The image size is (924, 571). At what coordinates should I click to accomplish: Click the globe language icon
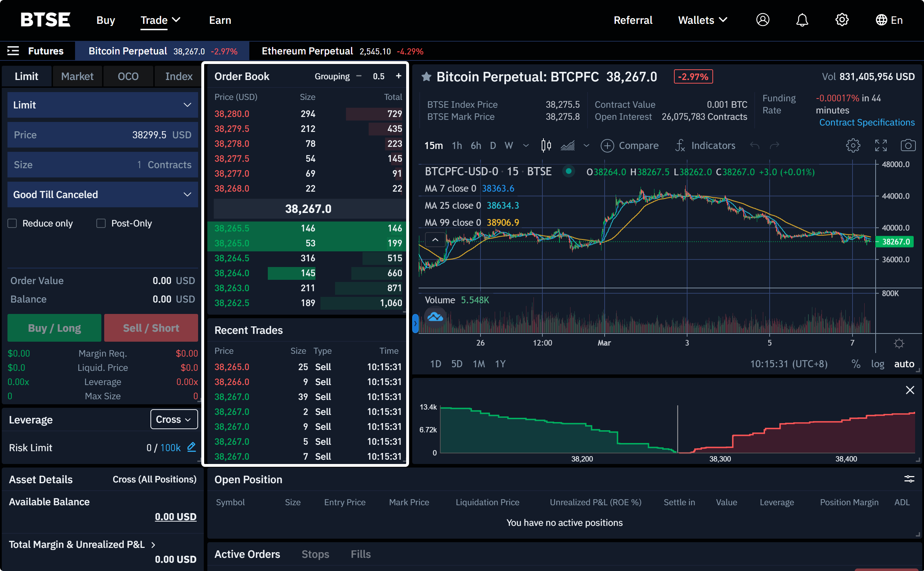[881, 20]
